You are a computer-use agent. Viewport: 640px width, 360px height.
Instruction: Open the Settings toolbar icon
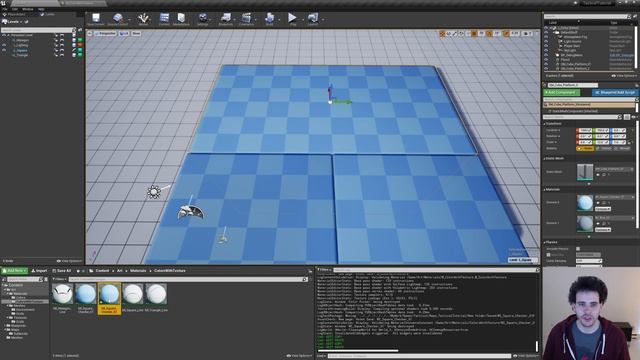pos(202,18)
